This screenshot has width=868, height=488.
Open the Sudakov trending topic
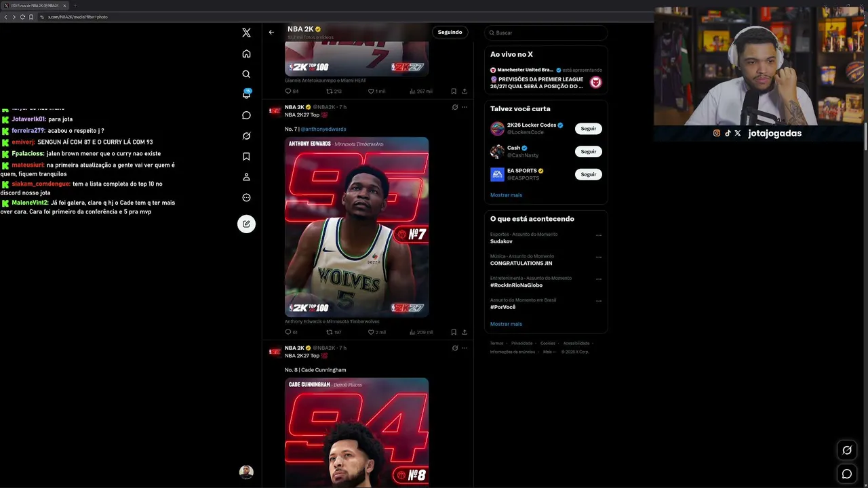501,241
